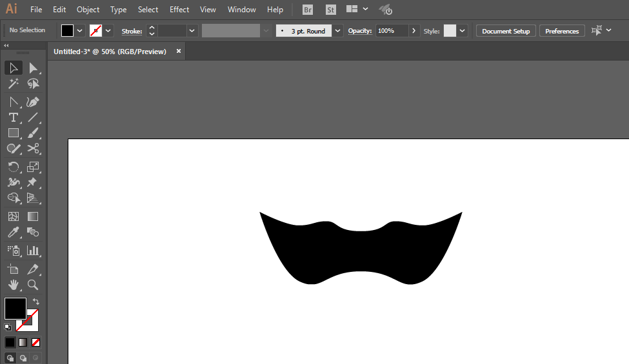Select the Magic Wand tool
The width and height of the screenshot is (629, 364).
(13, 84)
